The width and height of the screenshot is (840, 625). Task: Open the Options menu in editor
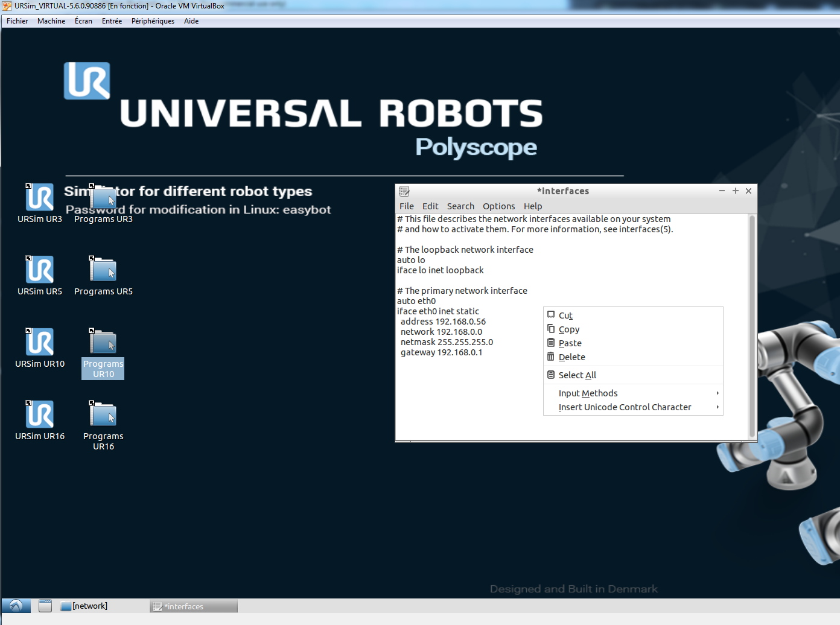(499, 206)
